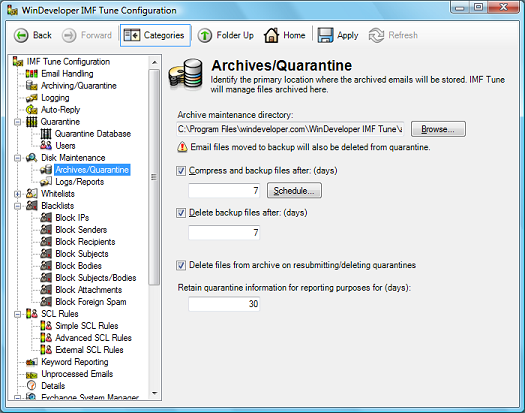Click the Disk Maintenance magnifier icon
The image size is (525, 413).
(32, 158)
